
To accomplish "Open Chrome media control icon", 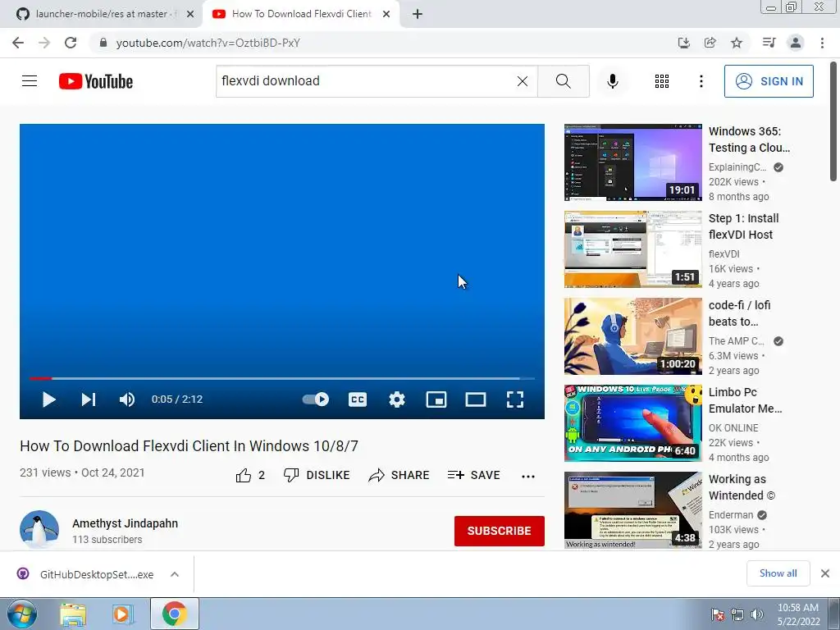I will tap(769, 43).
